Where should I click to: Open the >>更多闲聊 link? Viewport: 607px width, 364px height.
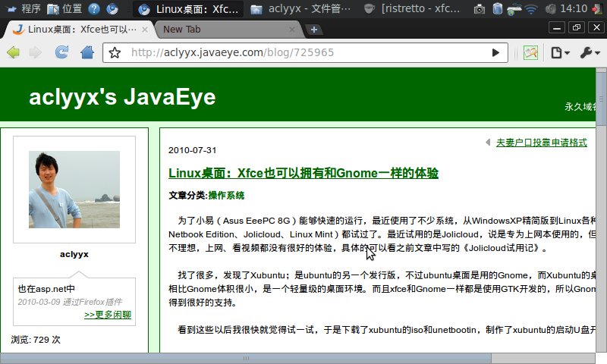108,315
